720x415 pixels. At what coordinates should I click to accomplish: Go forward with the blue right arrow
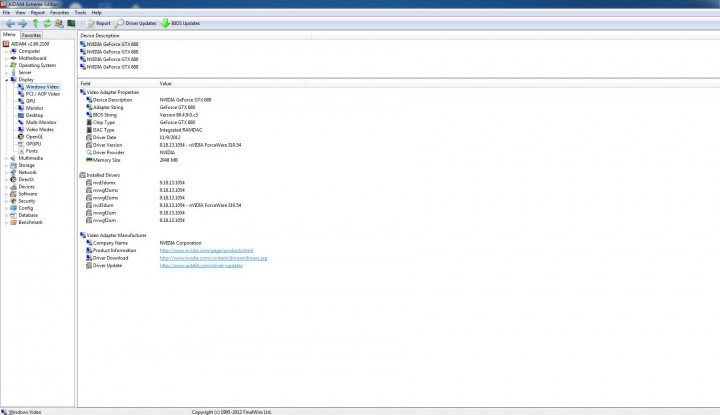click(x=22, y=23)
